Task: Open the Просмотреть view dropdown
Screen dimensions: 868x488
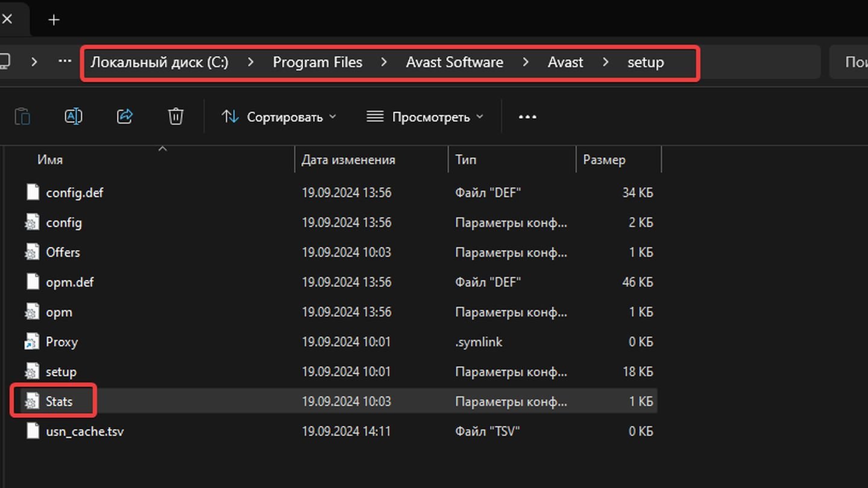Action: [425, 117]
